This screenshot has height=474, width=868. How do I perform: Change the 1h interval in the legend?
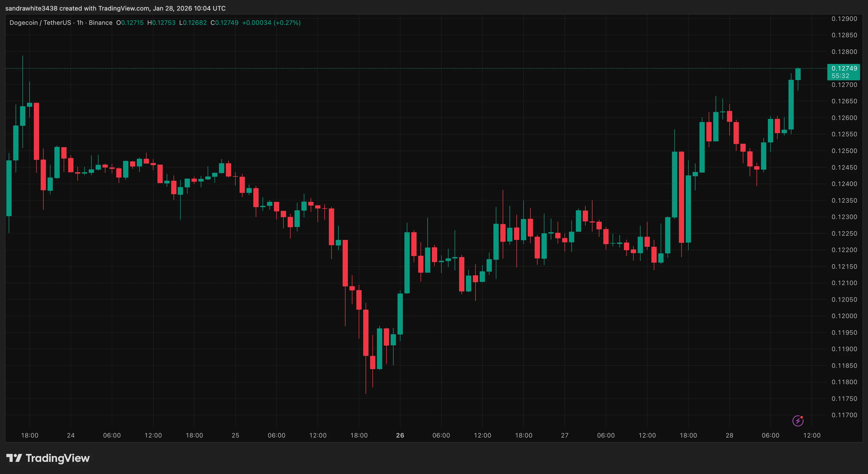pos(80,22)
